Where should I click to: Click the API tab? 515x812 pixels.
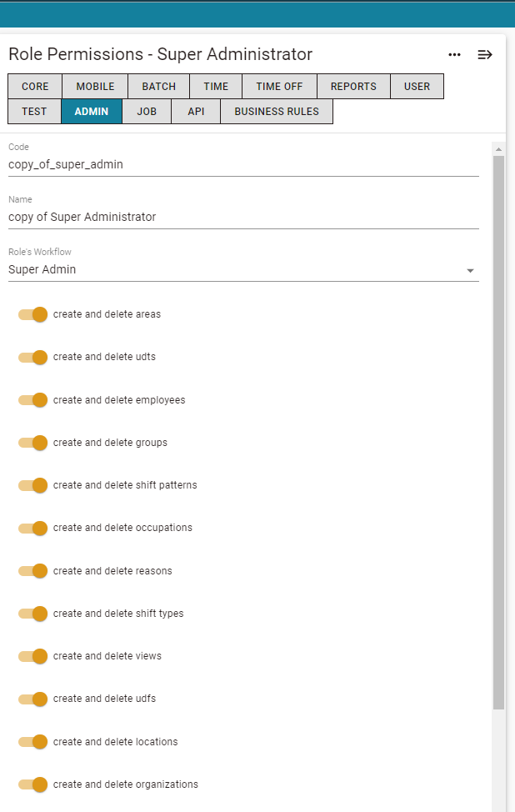(x=196, y=112)
